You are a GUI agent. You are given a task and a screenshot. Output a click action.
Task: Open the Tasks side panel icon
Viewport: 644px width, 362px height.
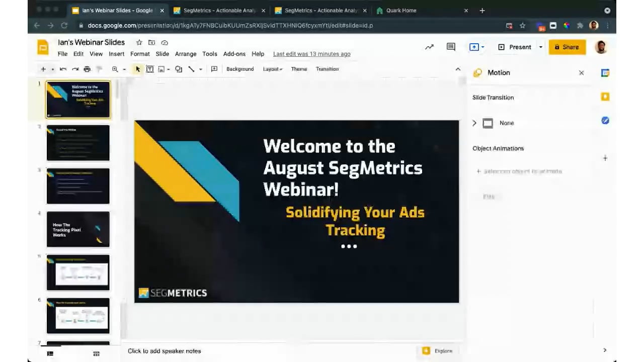605,121
